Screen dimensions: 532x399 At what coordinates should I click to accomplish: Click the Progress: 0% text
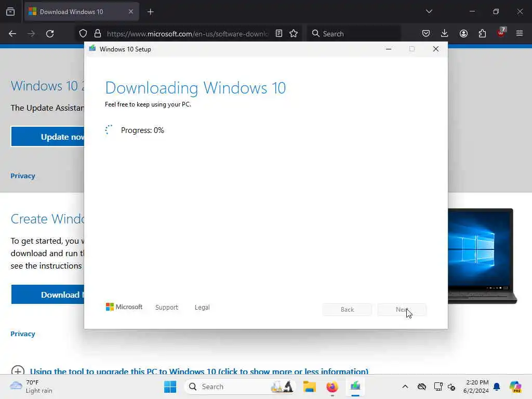point(142,130)
